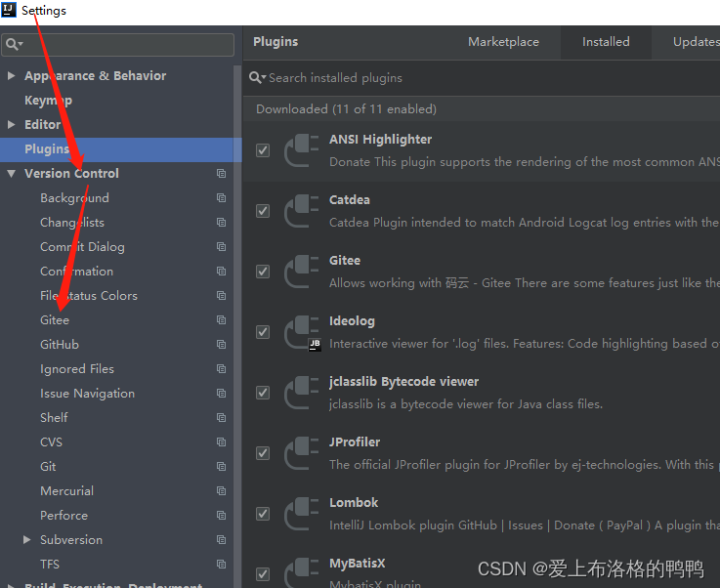Click project-level icon beside Changelists
The image size is (720, 588).
(x=222, y=222)
